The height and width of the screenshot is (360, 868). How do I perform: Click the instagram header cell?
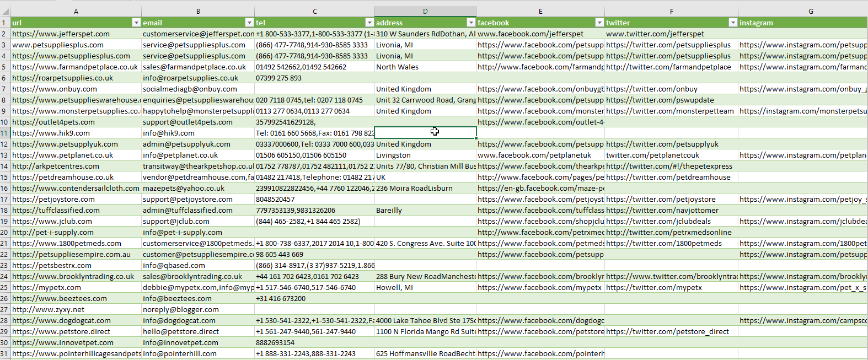[x=803, y=23]
